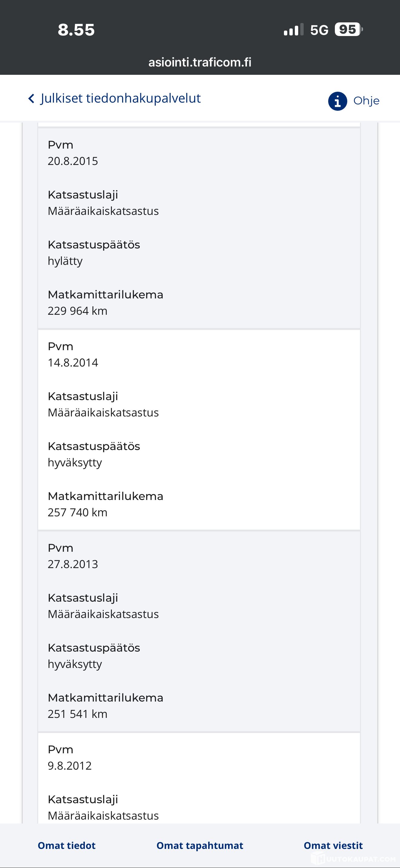Tap the 8.55 clock in status bar

click(x=76, y=30)
